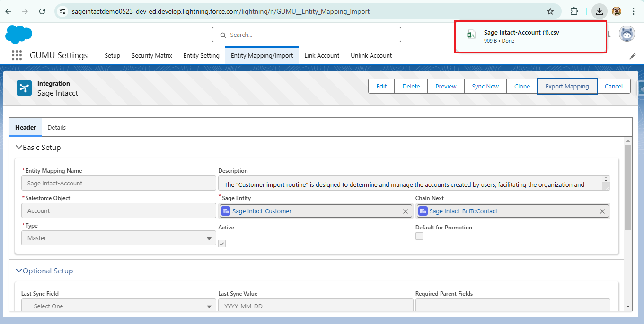
Task: Toggle the Active checkbox
Action: tap(222, 244)
